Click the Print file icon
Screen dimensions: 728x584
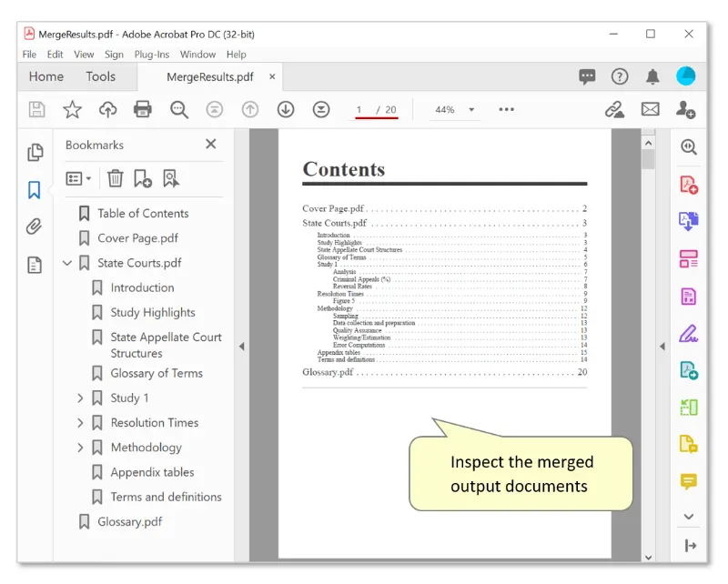pyautogui.click(x=143, y=110)
